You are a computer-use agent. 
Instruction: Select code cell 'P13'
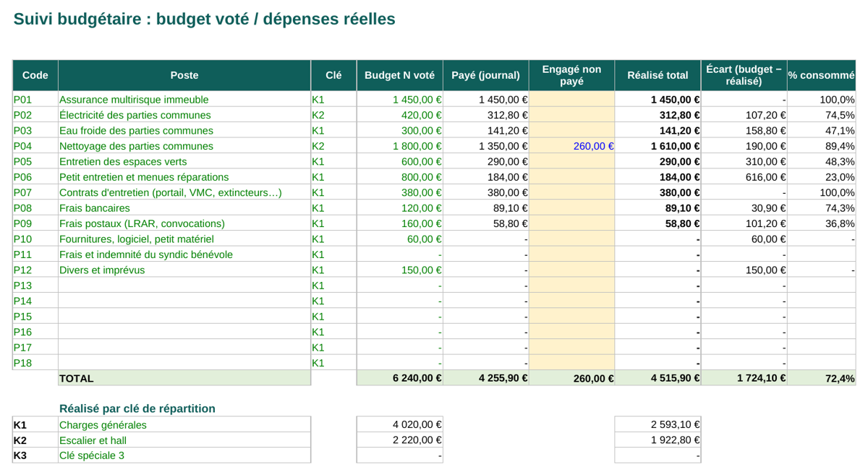[35, 286]
